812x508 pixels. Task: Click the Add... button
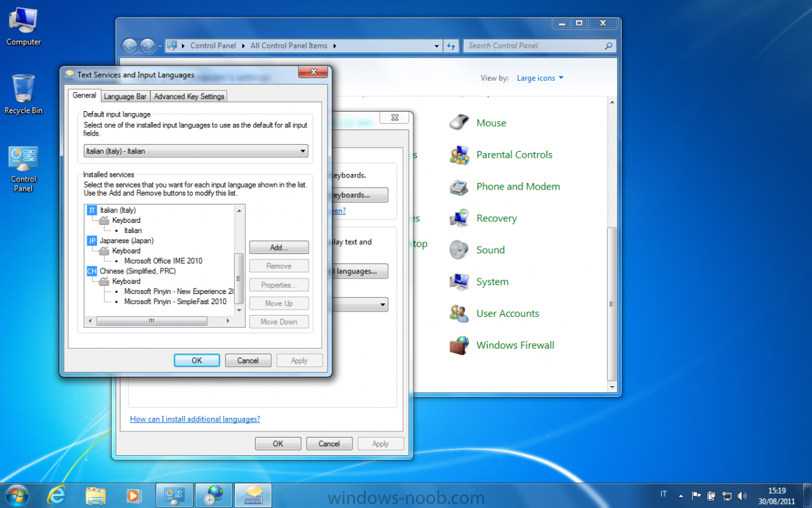[279, 248]
